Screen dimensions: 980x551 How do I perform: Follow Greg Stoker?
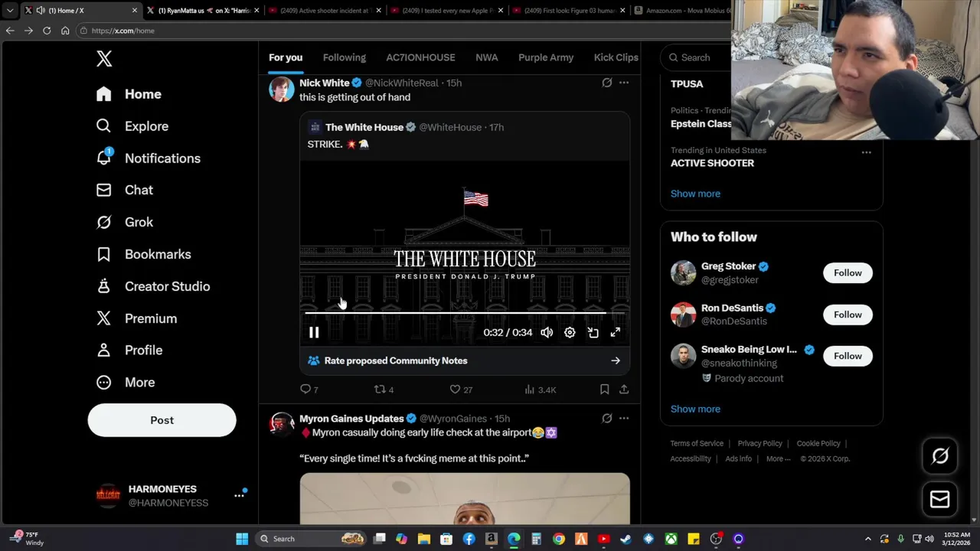pyautogui.click(x=848, y=273)
